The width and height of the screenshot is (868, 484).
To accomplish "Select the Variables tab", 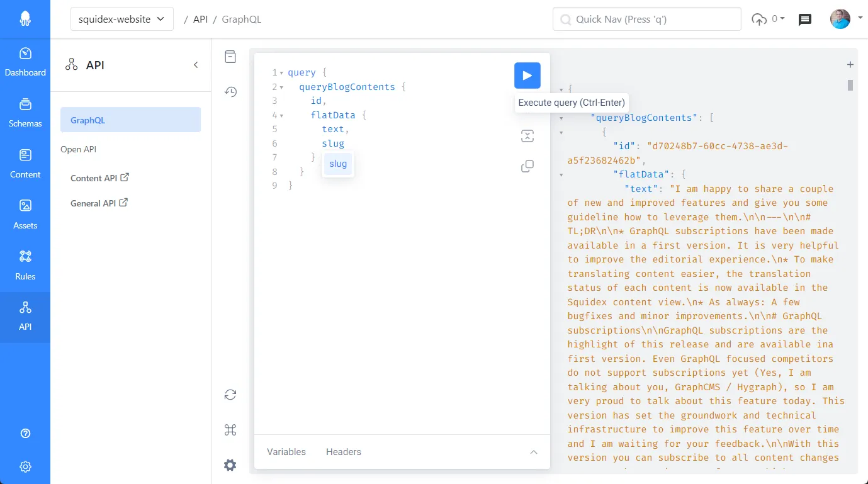I will tap(286, 452).
